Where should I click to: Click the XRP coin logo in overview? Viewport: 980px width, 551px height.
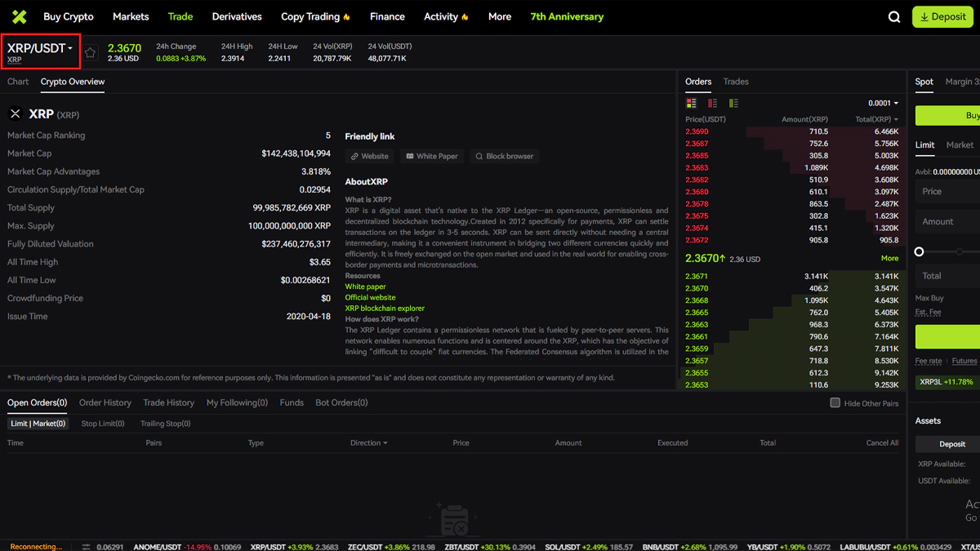click(x=16, y=114)
